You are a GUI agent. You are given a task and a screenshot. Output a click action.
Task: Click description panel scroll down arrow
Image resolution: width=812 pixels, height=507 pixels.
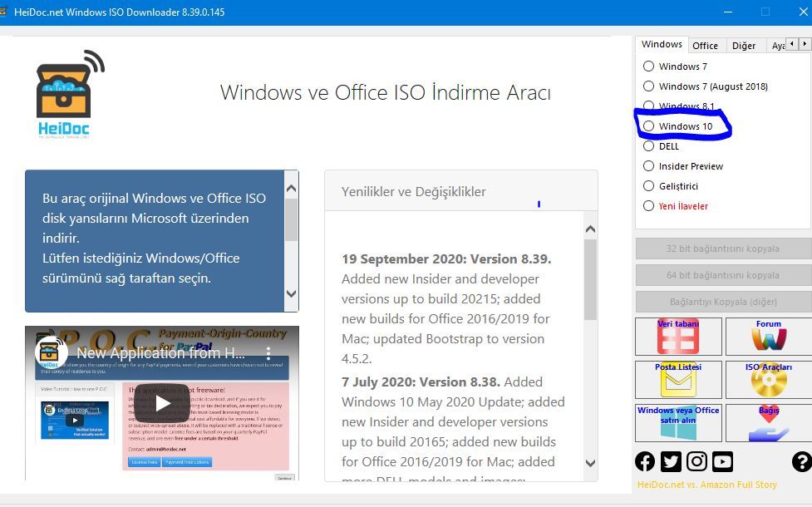click(291, 293)
